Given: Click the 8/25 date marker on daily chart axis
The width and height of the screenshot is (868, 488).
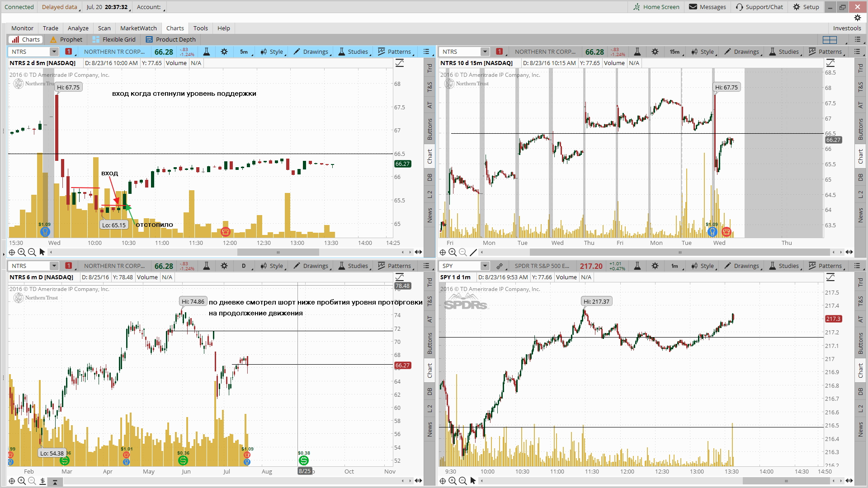Looking at the screenshot, I should tap(305, 471).
